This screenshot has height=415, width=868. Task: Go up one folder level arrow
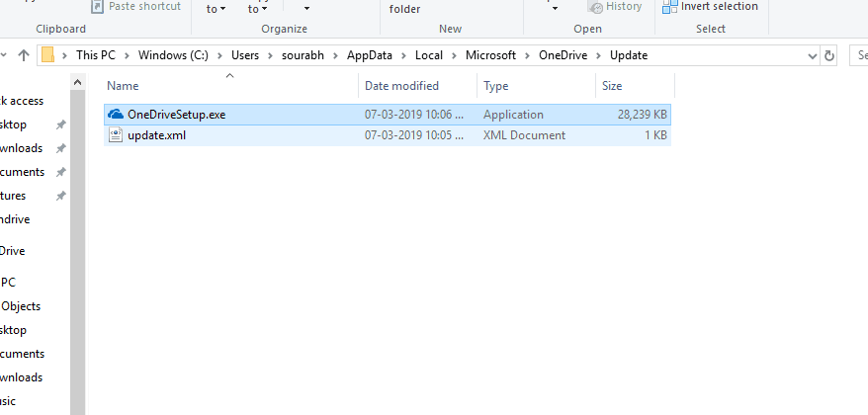(x=24, y=55)
